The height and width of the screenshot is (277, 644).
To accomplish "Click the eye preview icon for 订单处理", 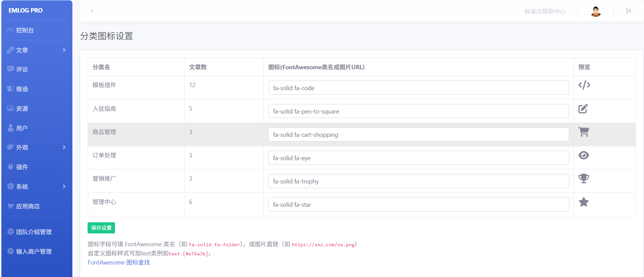I will (x=583, y=155).
